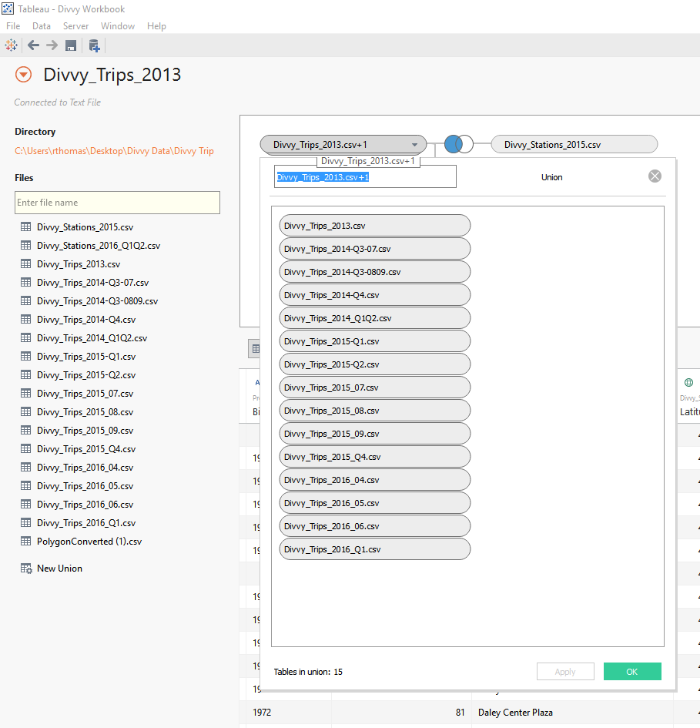Click the back arrow in toolbar

(33, 45)
